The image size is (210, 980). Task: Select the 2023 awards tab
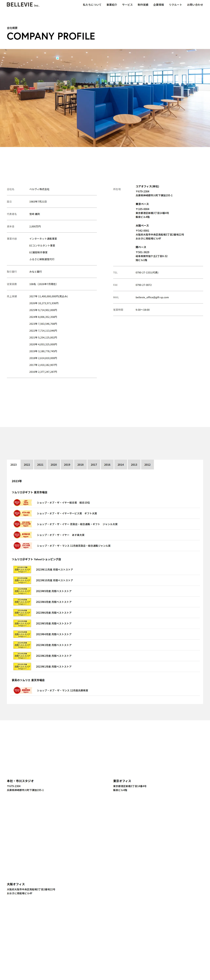coord(14,465)
